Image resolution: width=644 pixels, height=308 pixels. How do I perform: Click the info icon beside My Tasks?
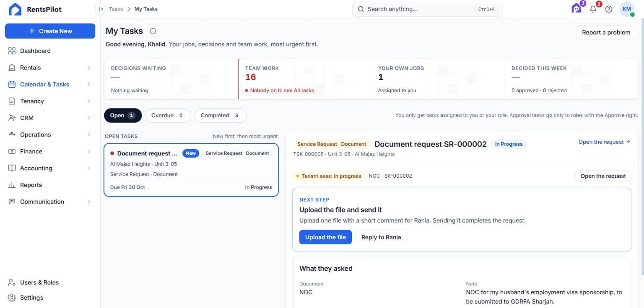coord(153,31)
